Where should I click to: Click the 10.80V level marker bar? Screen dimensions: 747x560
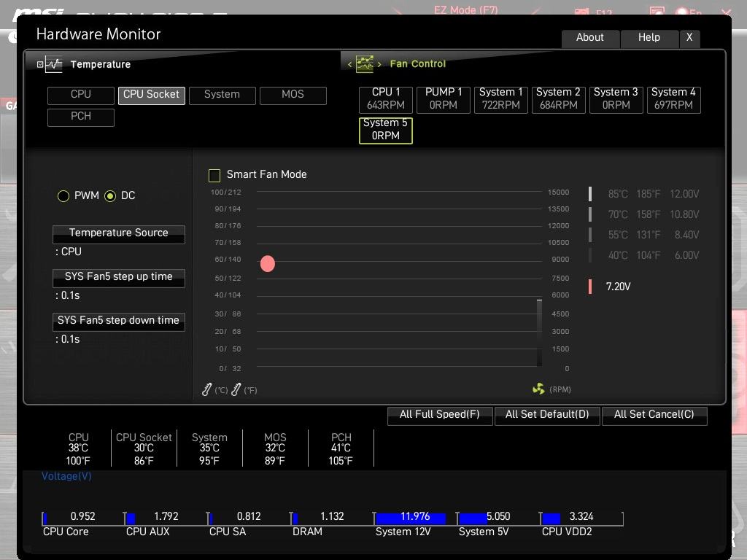[590, 214]
